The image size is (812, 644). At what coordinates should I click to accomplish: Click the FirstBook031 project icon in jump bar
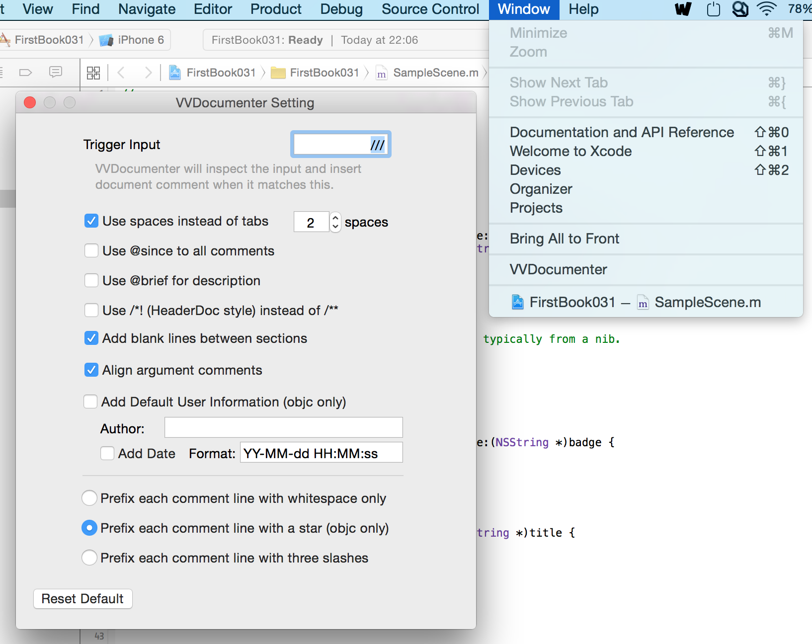(x=175, y=73)
